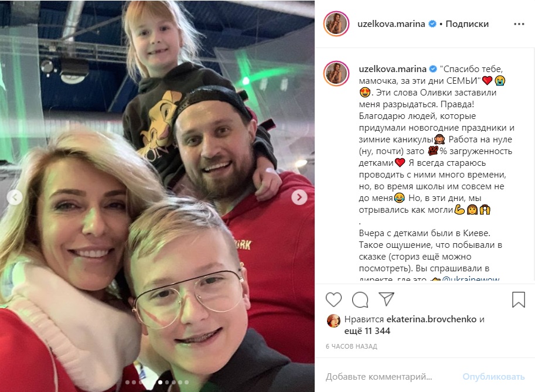Select the active carousel dot indicator
The width and height of the screenshot is (535, 392).
click(x=160, y=382)
